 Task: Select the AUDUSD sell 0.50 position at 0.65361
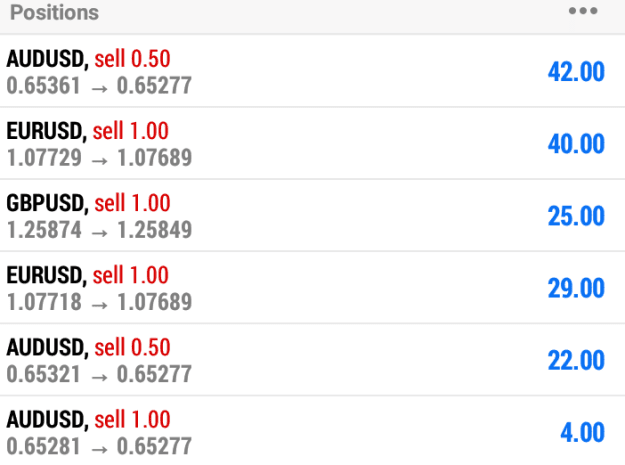click(x=312, y=71)
